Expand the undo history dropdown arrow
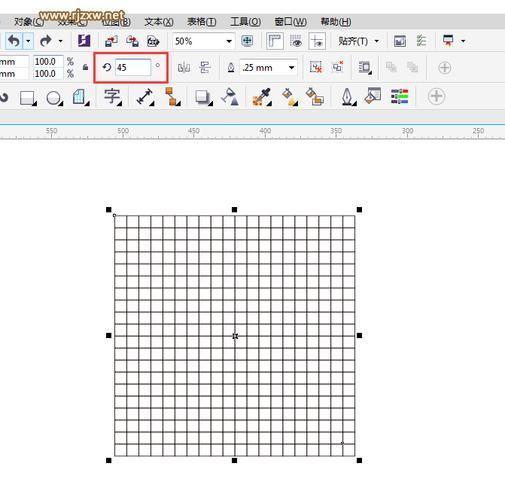The image size is (505, 500). pyautogui.click(x=28, y=41)
